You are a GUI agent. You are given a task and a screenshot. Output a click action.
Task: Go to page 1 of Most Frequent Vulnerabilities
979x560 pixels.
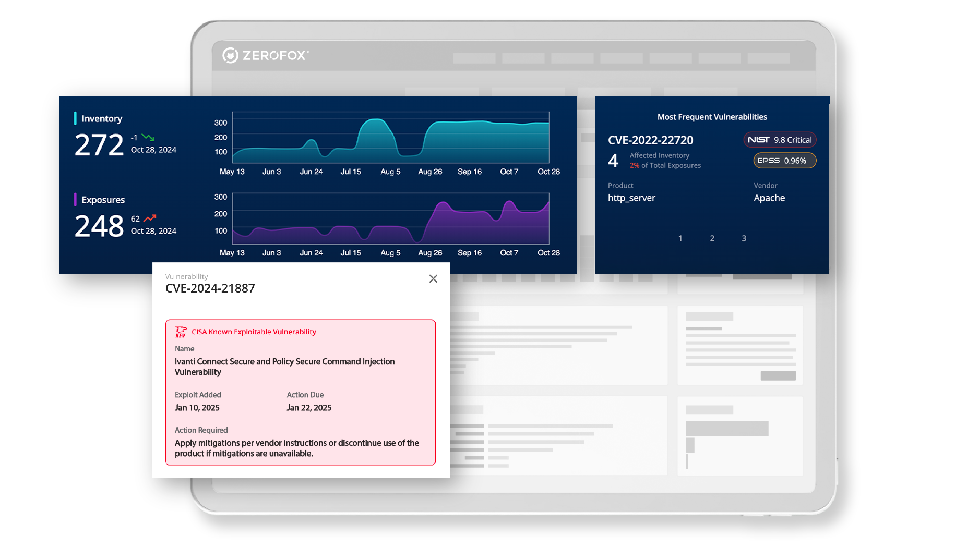point(680,238)
